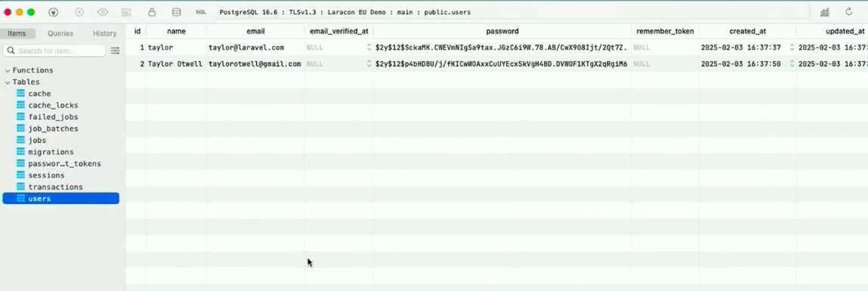Open email_verified_at stepper in taylor@laravel.com row

click(x=369, y=48)
